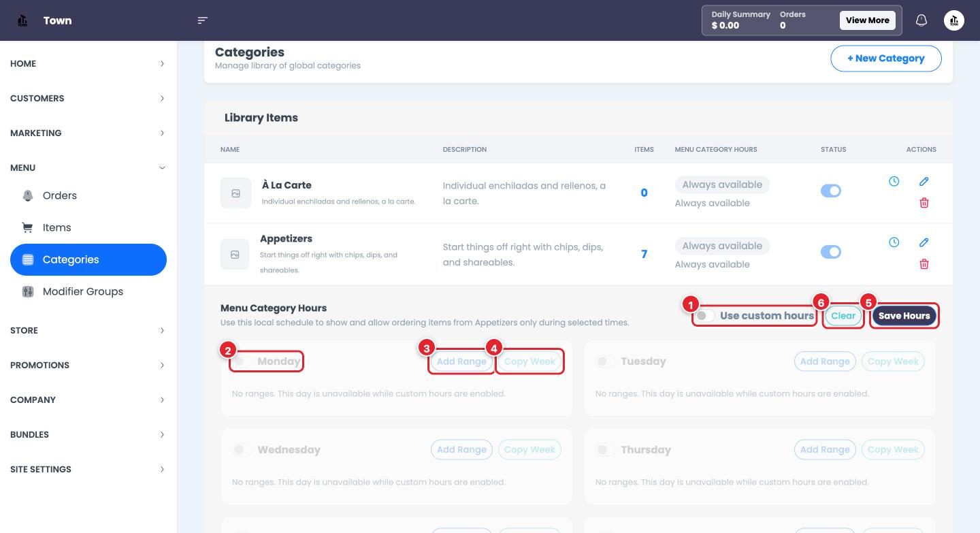Toggle Appetizers status switch
This screenshot has height=533, width=980.
click(831, 252)
